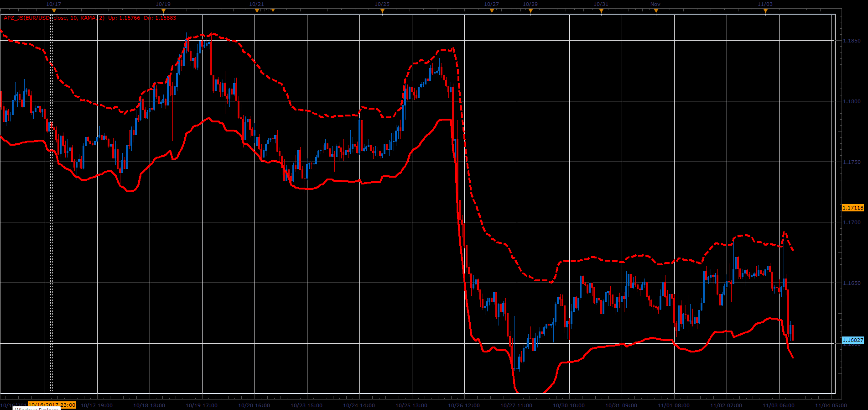The image size is (868, 410).
Task: Click the 11/04 05:00 time axis label
Action: click(x=831, y=405)
